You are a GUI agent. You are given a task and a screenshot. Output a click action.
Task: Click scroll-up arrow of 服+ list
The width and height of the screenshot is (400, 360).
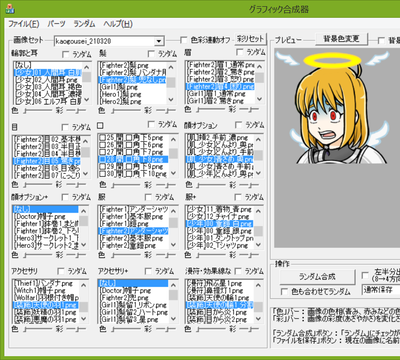click(259, 211)
